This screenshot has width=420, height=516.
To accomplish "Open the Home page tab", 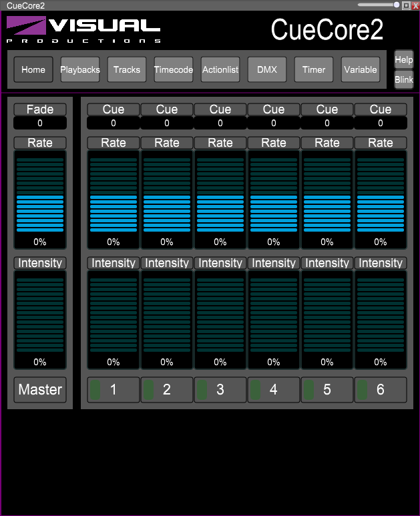I will pos(33,69).
